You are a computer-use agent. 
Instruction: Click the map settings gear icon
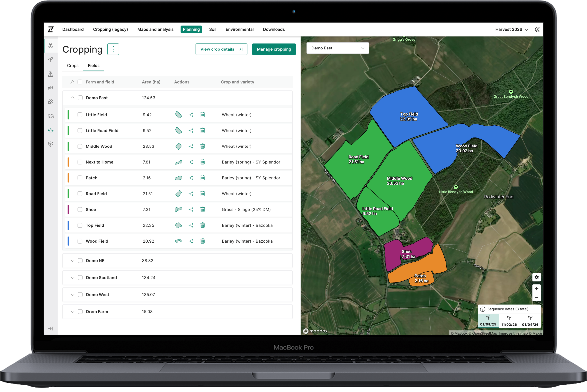[536, 277]
